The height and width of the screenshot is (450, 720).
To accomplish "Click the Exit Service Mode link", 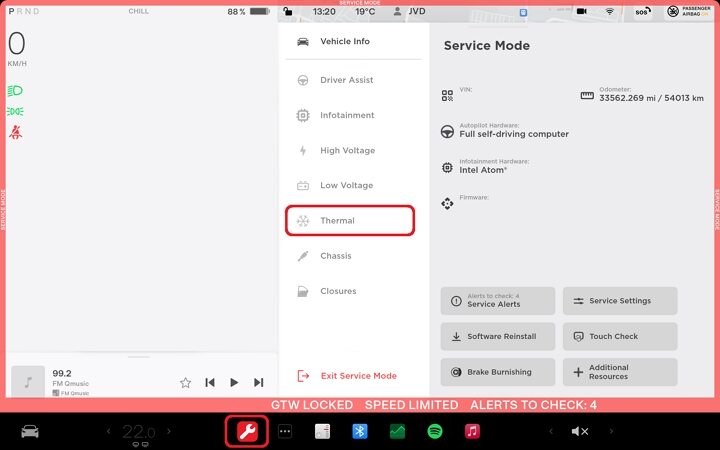I will [x=357, y=376].
